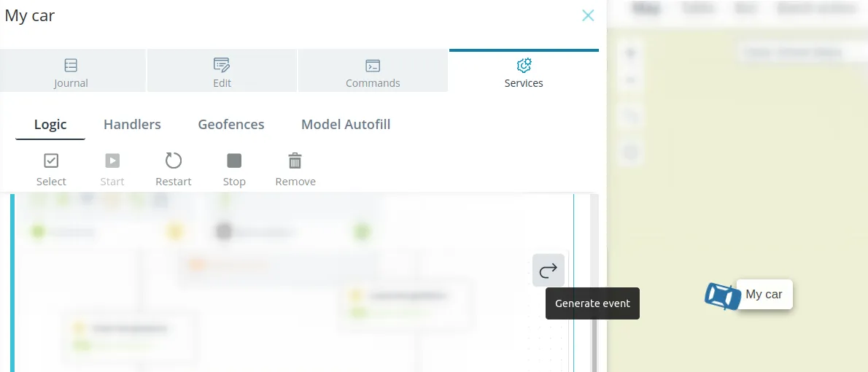
Task: Restart the logic with circular arrow
Action: [x=174, y=160]
